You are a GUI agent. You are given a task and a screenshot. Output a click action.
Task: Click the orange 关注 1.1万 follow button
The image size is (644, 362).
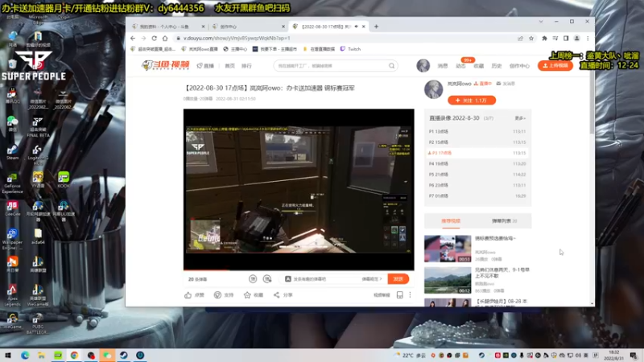pyautogui.click(x=472, y=100)
